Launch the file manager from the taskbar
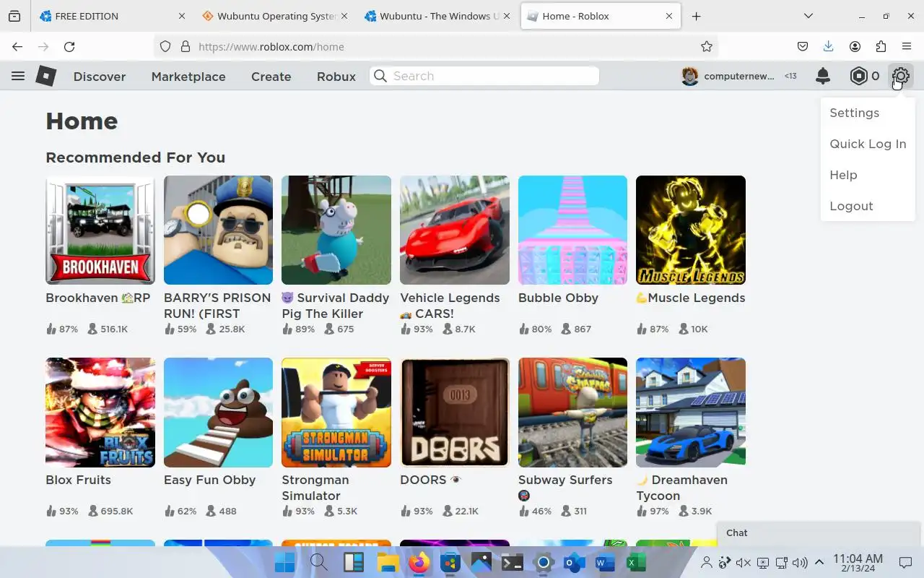Viewport: 924px width, 578px height. (x=388, y=562)
